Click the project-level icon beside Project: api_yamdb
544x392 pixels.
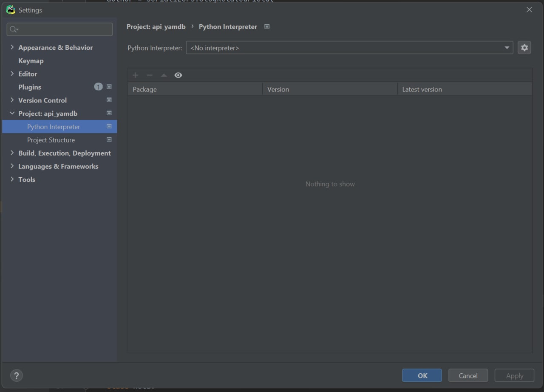tap(109, 113)
